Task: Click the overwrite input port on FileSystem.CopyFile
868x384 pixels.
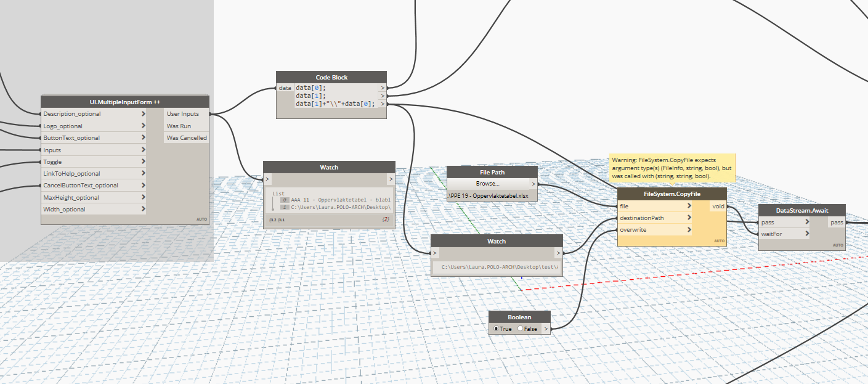Action: [x=655, y=230]
